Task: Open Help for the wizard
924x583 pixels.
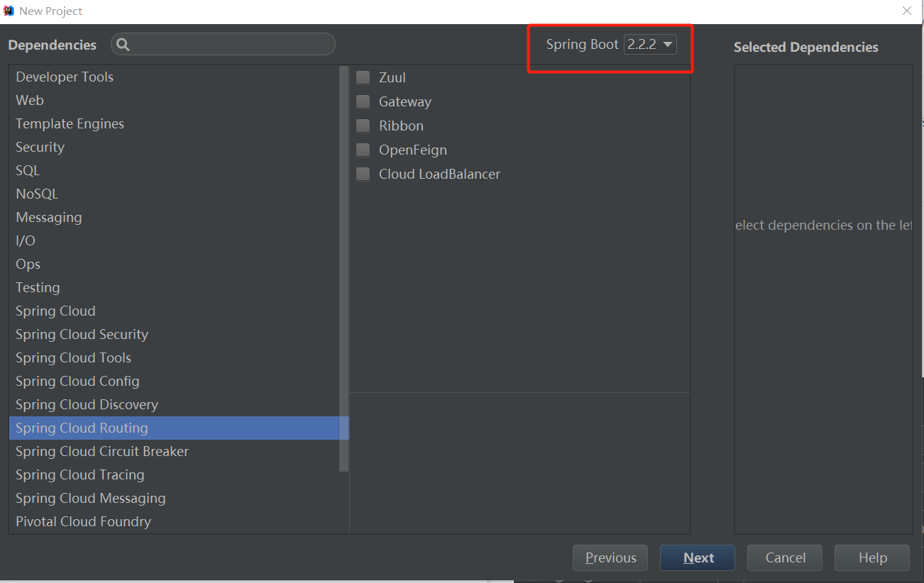Action: 872,557
